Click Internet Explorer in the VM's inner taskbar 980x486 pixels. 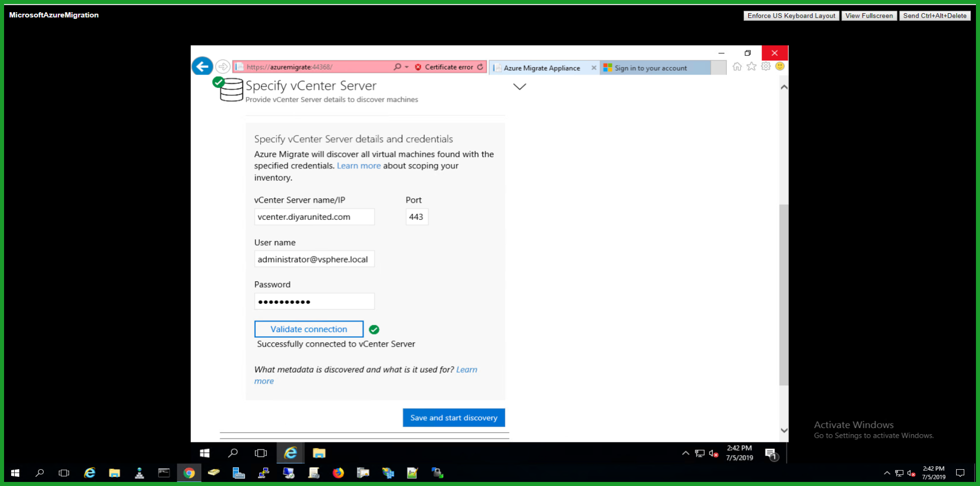pyautogui.click(x=290, y=453)
